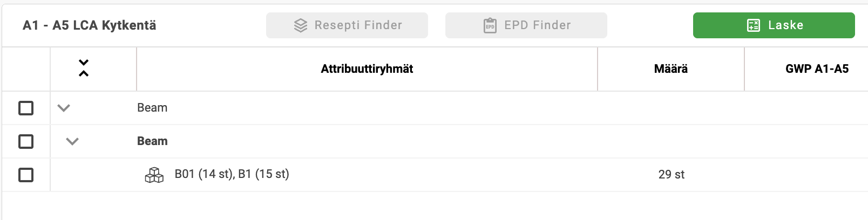Viewport: 868px width, 220px height.
Task: Click the calculator icon on Laske
Action: coord(754,25)
